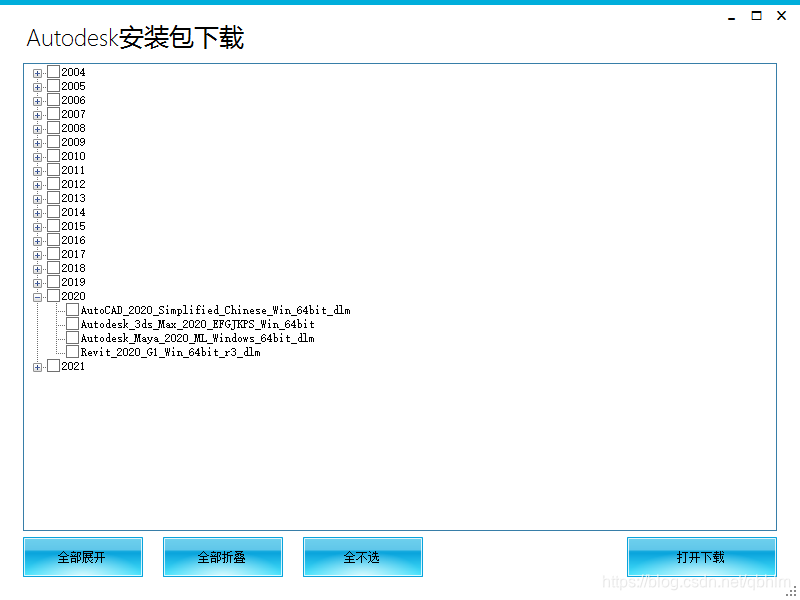Expand the 2021 tree node

tap(37, 367)
